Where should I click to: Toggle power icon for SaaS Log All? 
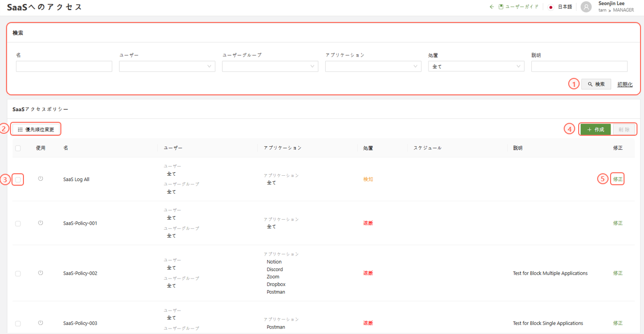[40, 179]
